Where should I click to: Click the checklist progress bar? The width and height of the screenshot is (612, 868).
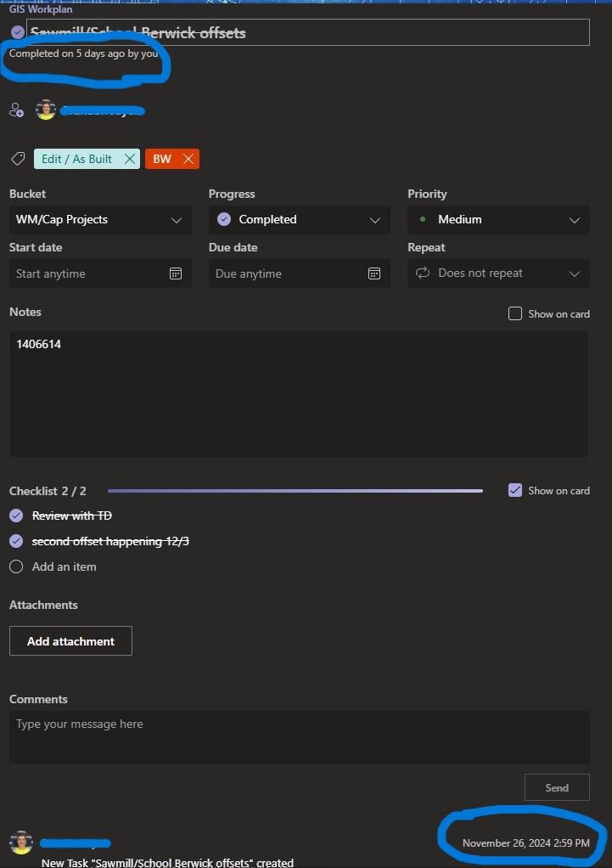click(x=295, y=490)
